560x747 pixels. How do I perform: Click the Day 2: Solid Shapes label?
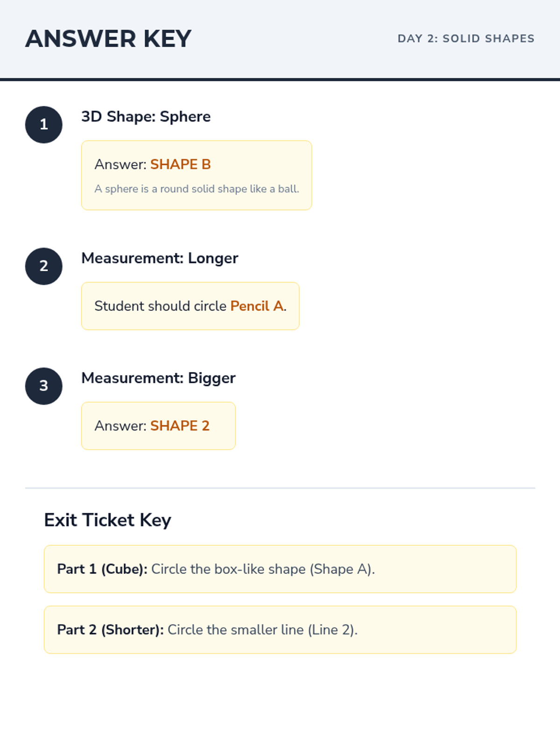click(466, 39)
